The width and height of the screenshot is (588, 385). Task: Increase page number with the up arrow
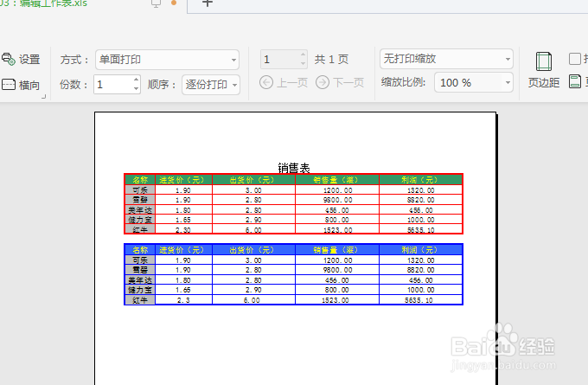coord(303,55)
